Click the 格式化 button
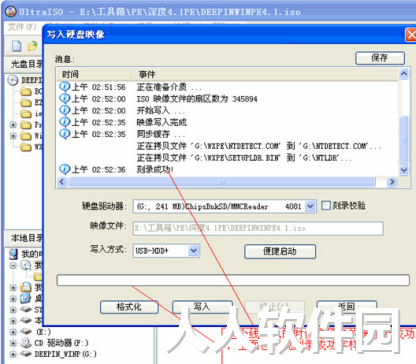 129,307
